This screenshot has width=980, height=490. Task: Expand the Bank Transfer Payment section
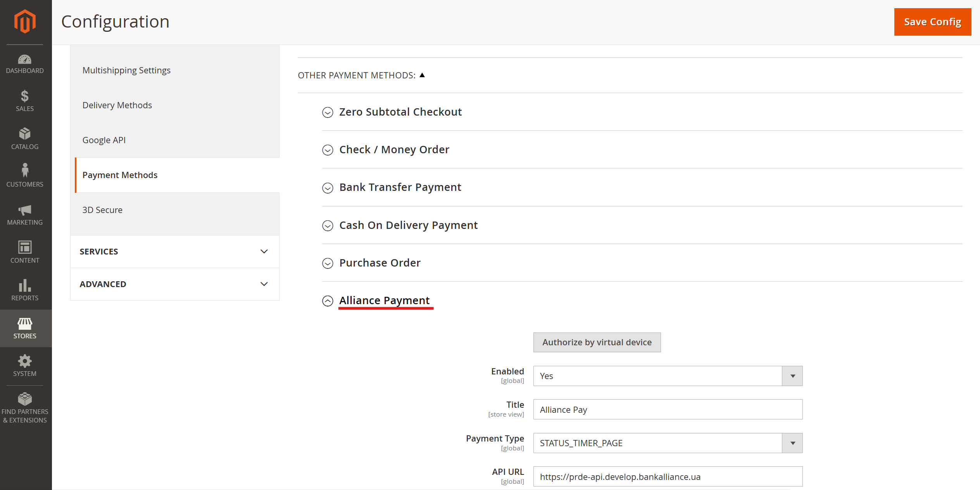(328, 188)
